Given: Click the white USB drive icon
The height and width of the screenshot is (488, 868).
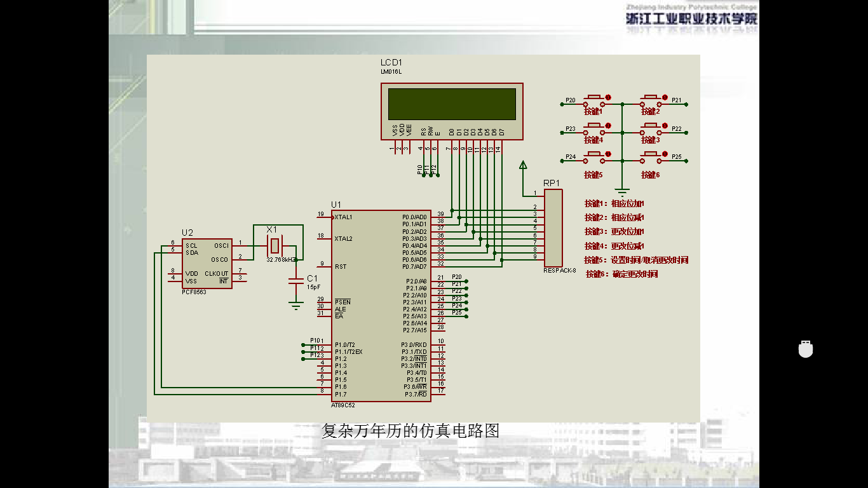Looking at the screenshot, I should coord(806,349).
